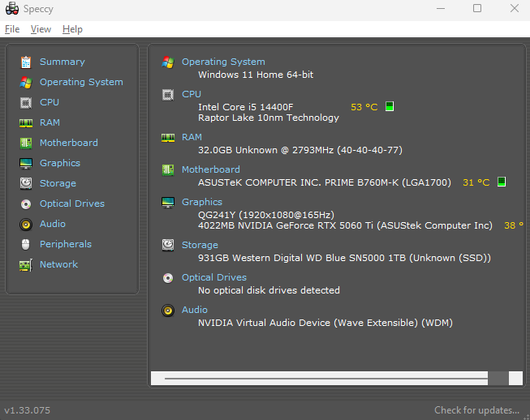Click the green motherboard temperature indicator icon
Viewport: 530px width, 420px height.
502,182
